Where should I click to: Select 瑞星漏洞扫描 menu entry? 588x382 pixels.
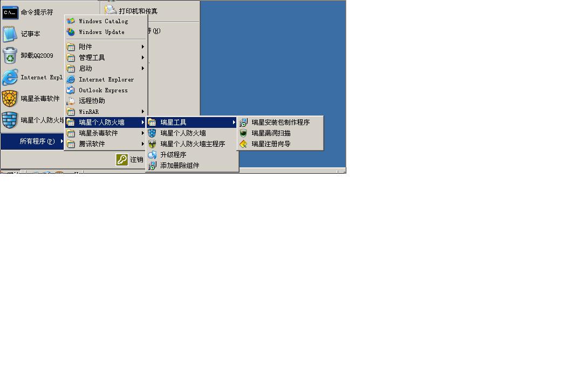[x=280, y=133]
